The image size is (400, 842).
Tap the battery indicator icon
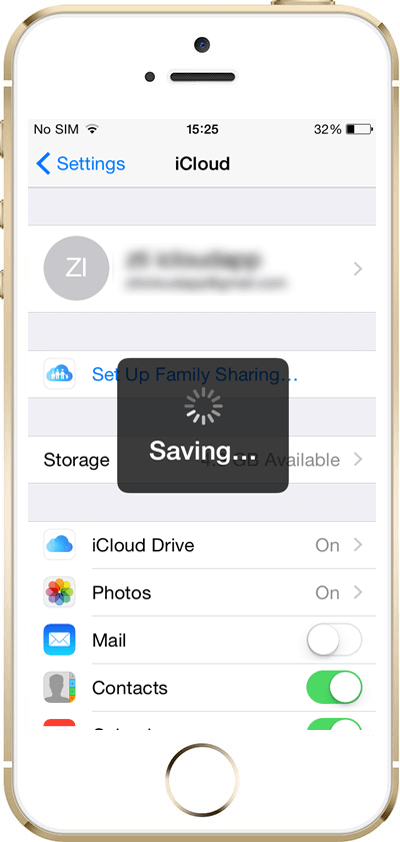pyautogui.click(x=360, y=129)
